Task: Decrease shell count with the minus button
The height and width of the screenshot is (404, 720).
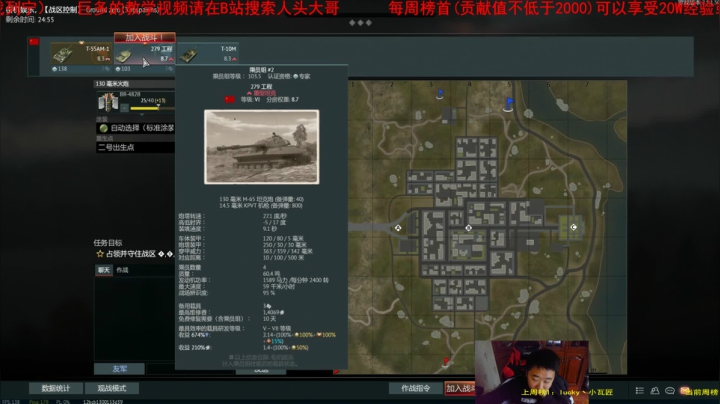Action: point(124,108)
